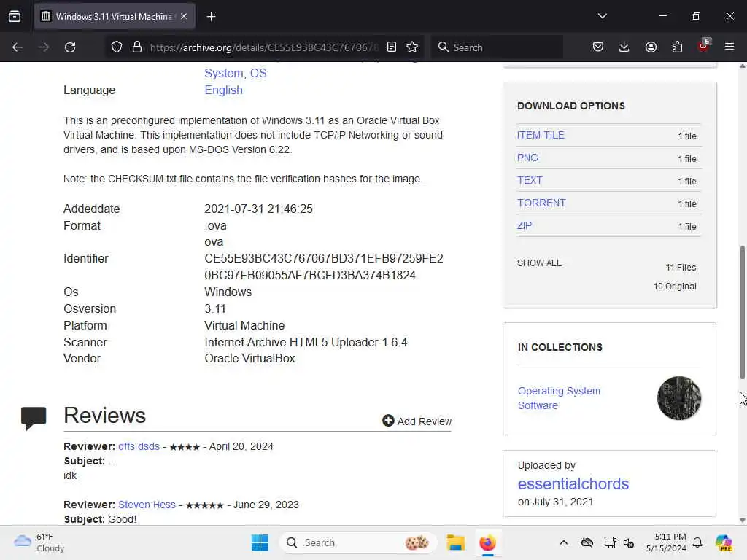Image resolution: width=747 pixels, height=560 pixels.
Task: Click the Firefox toolbar Search box
Action: [x=498, y=47]
